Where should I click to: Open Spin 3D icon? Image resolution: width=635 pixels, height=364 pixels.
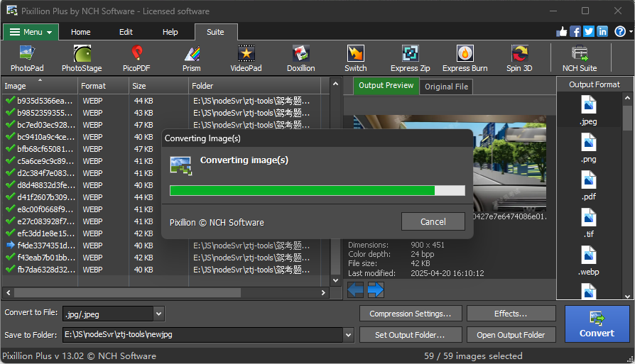(x=520, y=59)
